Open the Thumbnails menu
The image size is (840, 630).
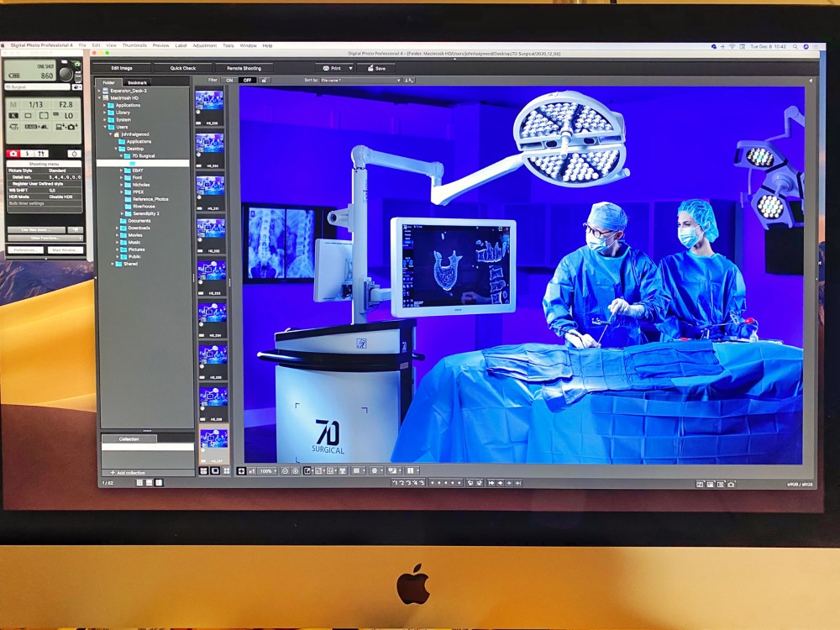[x=134, y=45]
